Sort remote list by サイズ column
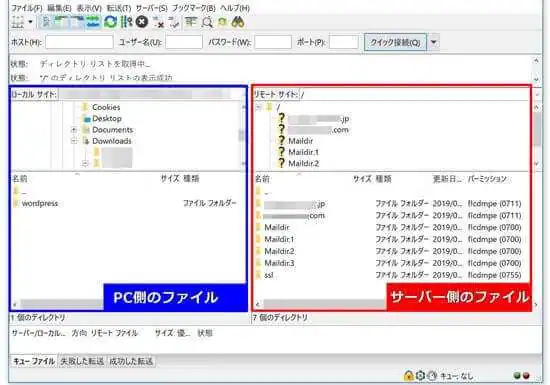Image resolution: width=550 pixels, height=385 pixels. click(362, 179)
